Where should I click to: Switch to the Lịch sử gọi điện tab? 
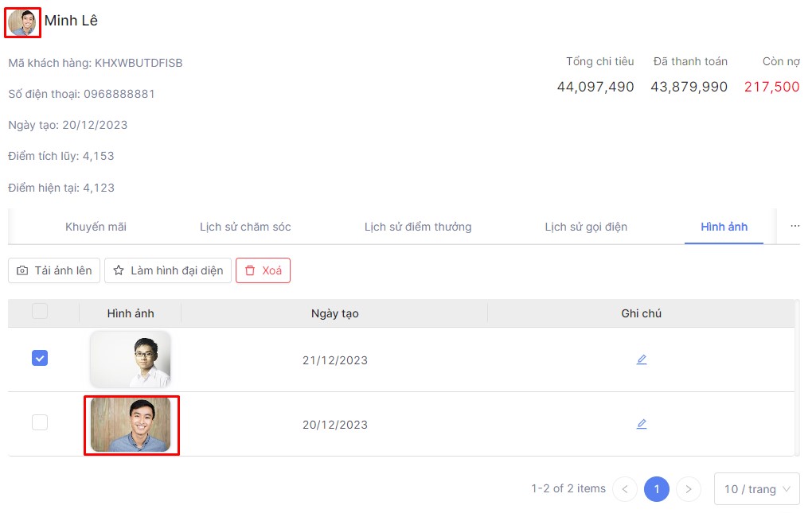click(586, 227)
